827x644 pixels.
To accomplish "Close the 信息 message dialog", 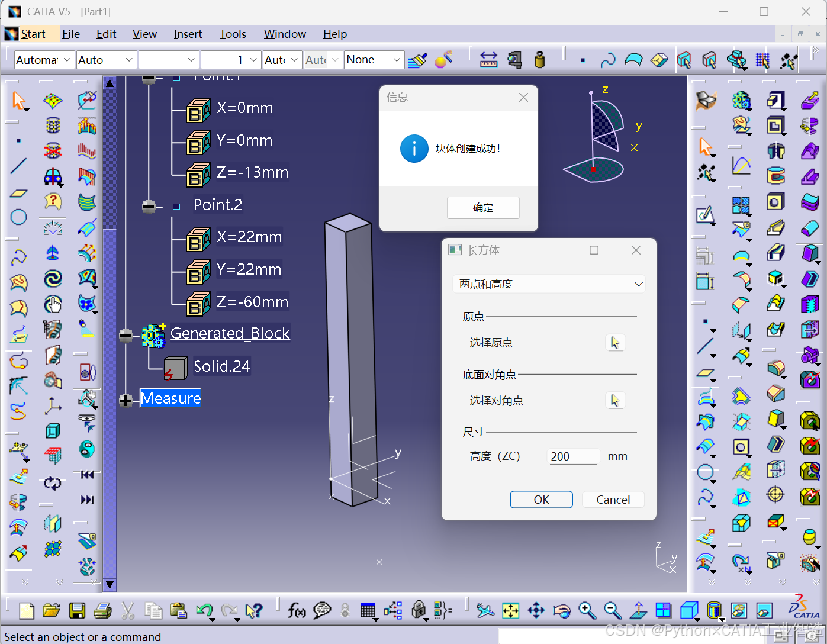I will click(523, 98).
